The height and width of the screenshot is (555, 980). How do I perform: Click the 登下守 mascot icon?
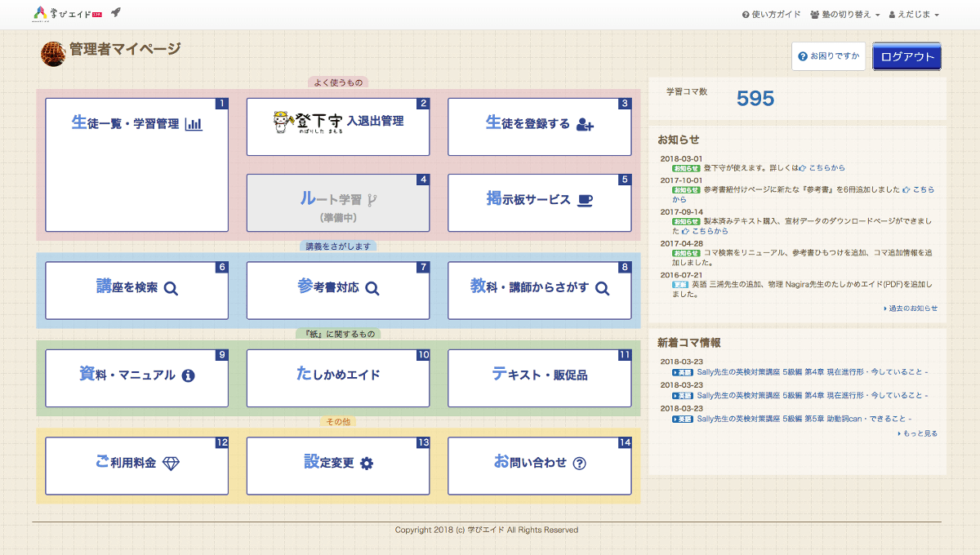tap(282, 122)
